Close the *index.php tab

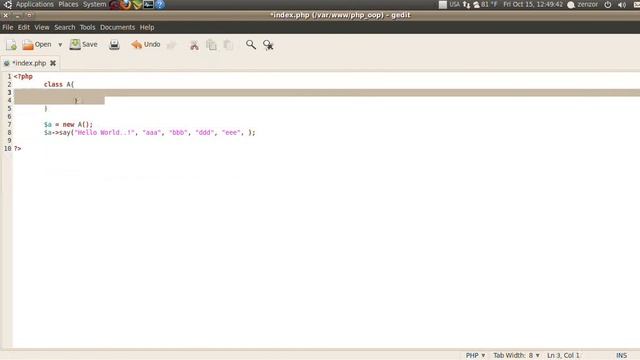coord(53,63)
